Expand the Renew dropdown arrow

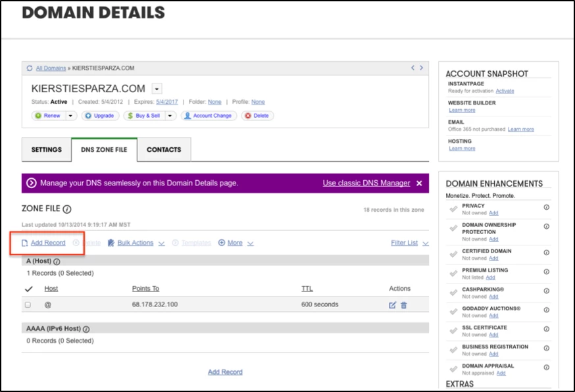[x=71, y=116]
